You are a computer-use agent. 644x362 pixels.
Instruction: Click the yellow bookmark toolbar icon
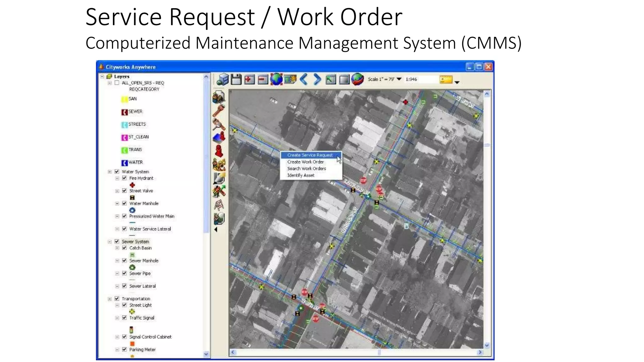446,80
